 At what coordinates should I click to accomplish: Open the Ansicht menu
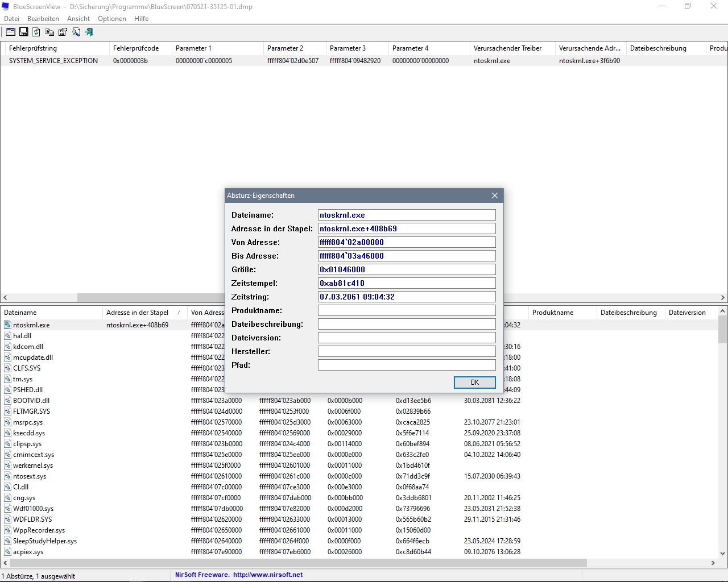click(x=78, y=19)
